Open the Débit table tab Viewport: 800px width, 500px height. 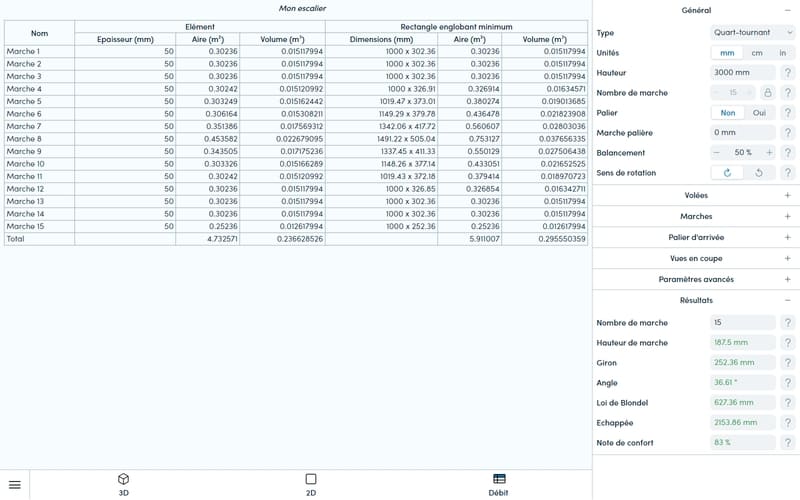(x=498, y=485)
